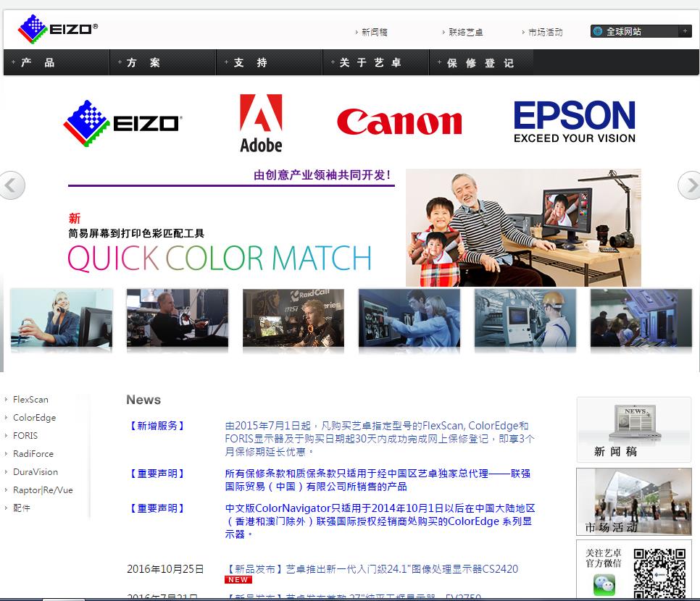Click the Quick Color Match title
Image resolution: width=700 pixels, height=601 pixels.
click(x=219, y=258)
